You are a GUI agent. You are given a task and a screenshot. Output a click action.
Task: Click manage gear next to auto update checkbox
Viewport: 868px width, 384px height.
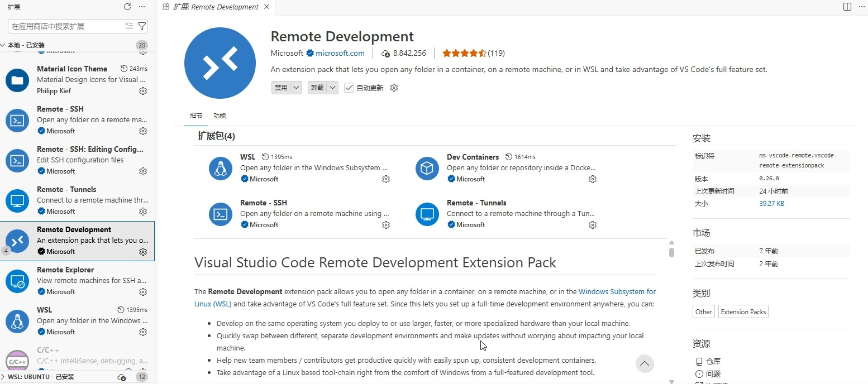tap(394, 88)
